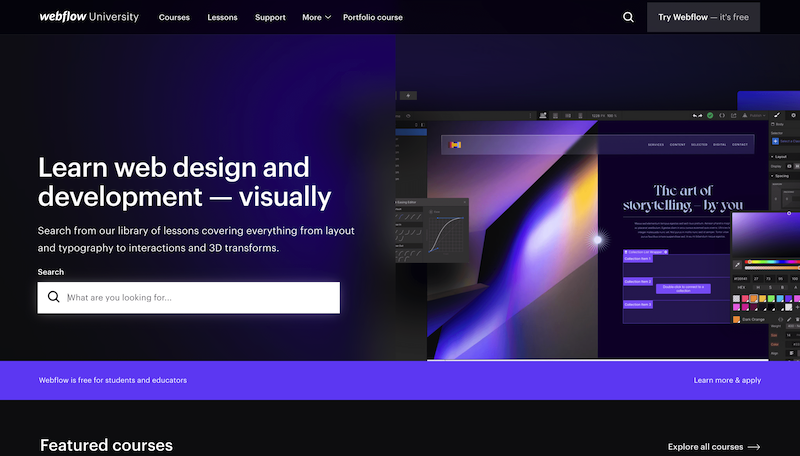Click Try Webflow — it's free button
Viewport: 800px width, 456px height.
[x=703, y=17]
